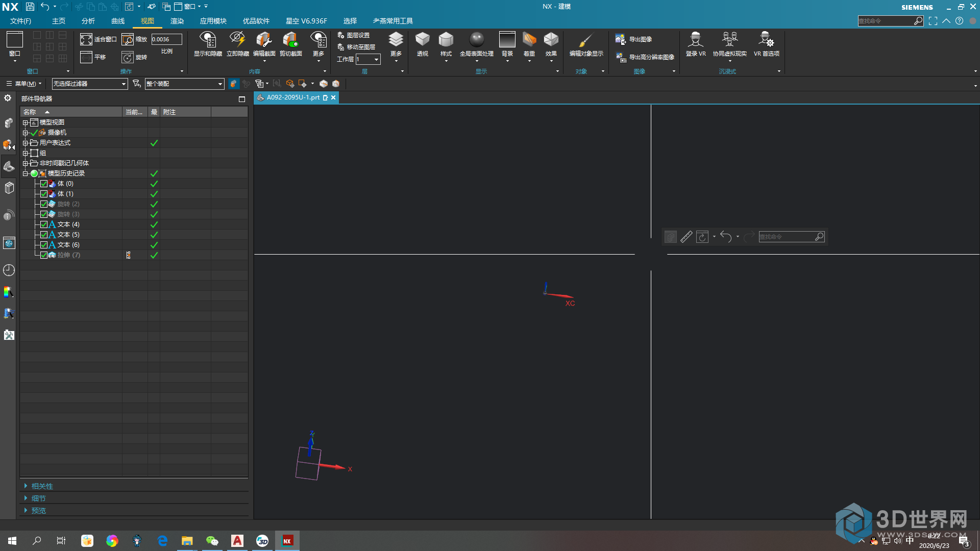Expand the 用户表达式 tree node
This screenshot has height=551, width=980.
tap(25, 143)
